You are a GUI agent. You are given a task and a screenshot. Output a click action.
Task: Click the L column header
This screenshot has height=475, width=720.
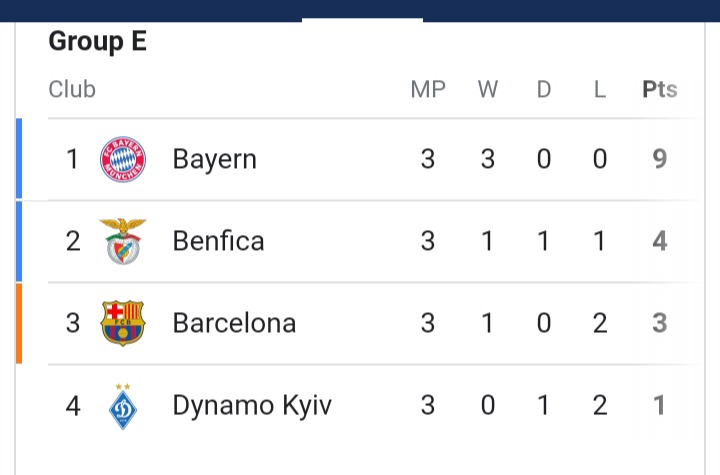pos(600,89)
